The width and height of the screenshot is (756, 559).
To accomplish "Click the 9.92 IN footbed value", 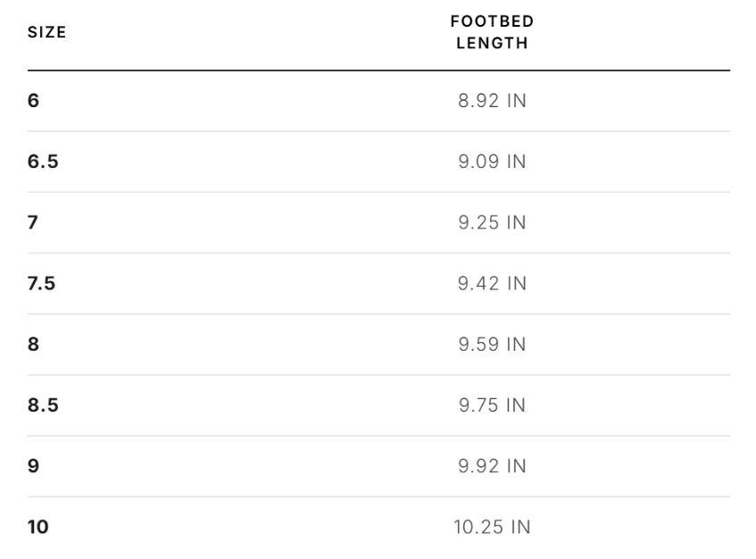I will point(492,466).
